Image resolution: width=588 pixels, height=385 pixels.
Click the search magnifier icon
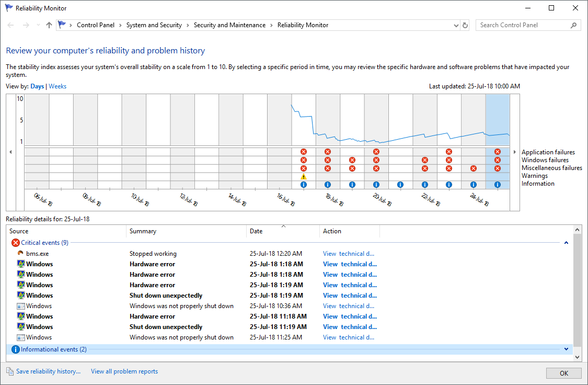coord(573,25)
